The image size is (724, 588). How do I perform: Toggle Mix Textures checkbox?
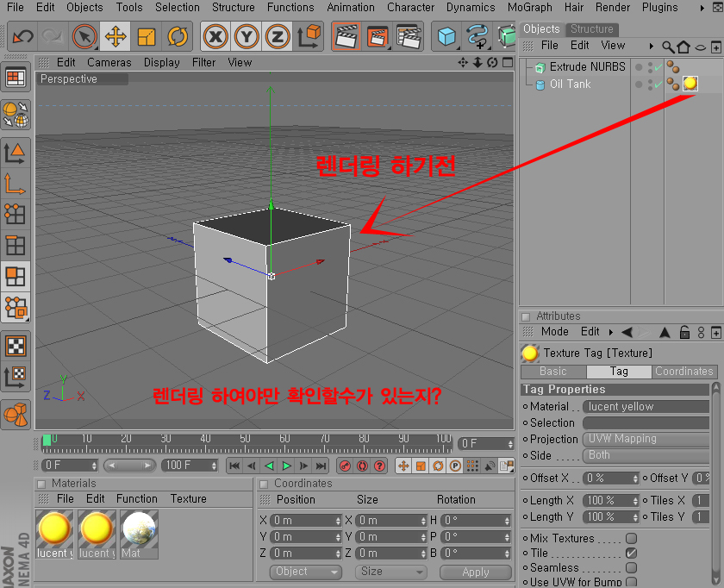pos(631,538)
